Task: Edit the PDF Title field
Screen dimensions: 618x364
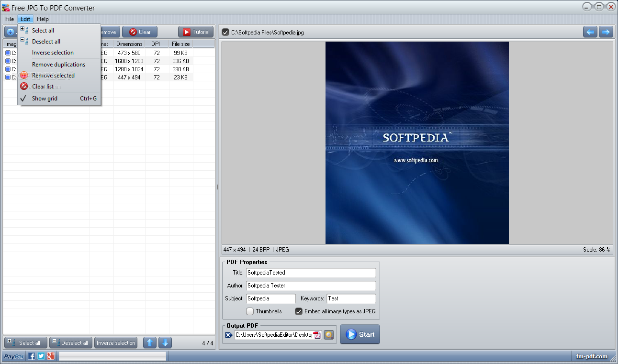Action: tap(311, 273)
